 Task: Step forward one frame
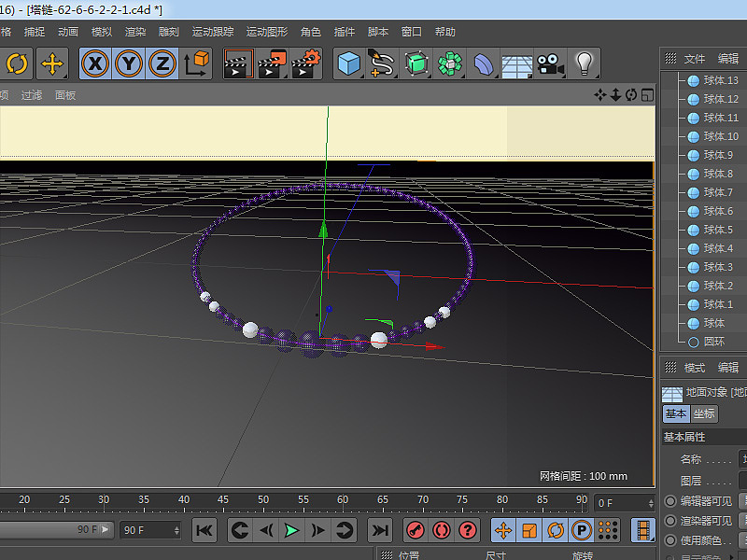coord(317,530)
